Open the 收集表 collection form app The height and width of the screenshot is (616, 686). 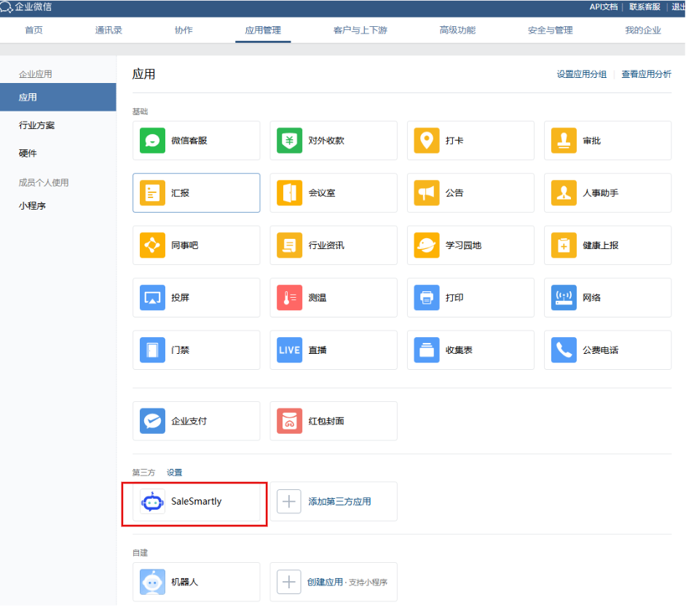(470, 350)
